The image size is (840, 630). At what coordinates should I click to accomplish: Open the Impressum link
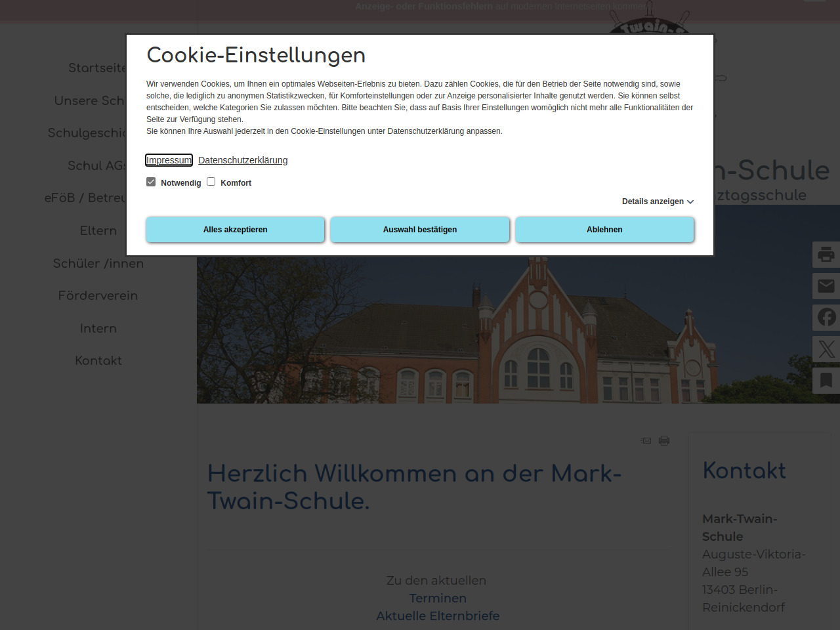click(169, 160)
